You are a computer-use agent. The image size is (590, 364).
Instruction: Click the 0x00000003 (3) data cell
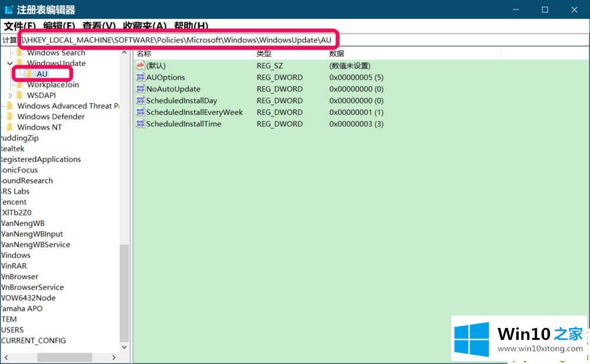(x=356, y=124)
